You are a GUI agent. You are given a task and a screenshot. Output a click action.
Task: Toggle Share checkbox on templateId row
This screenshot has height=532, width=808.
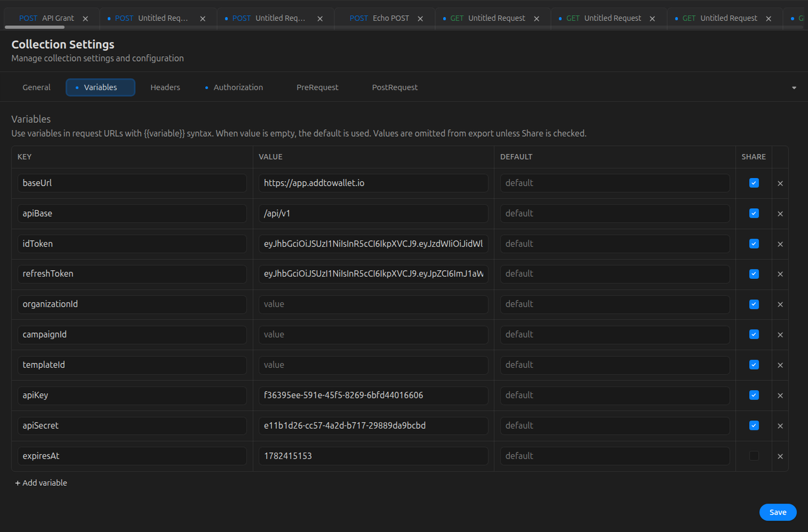point(754,365)
